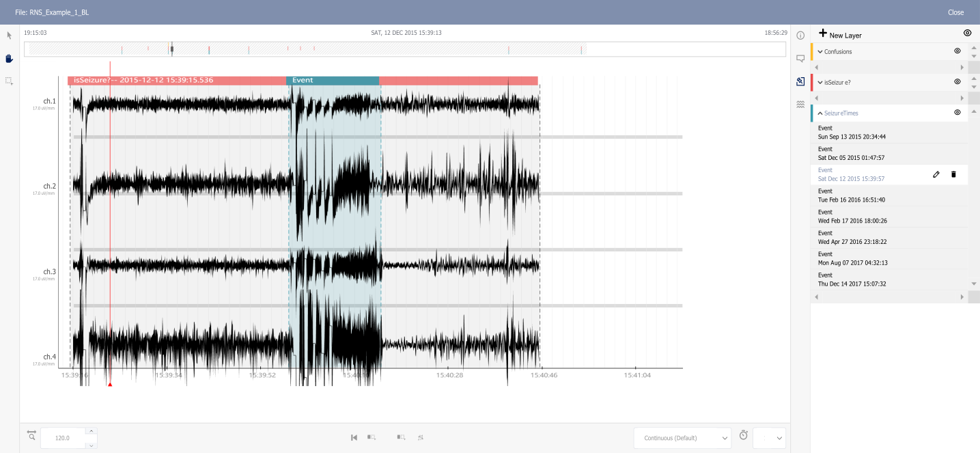The width and height of the screenshot is (980, 453).
Task: Click the 120.0 timescale input field
Action: (x=63, y=438)
